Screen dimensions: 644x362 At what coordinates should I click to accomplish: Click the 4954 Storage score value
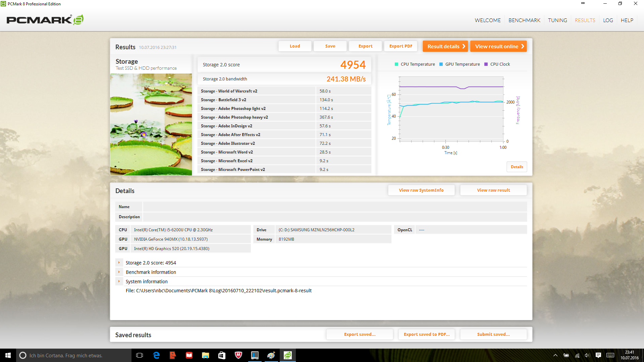353,65
